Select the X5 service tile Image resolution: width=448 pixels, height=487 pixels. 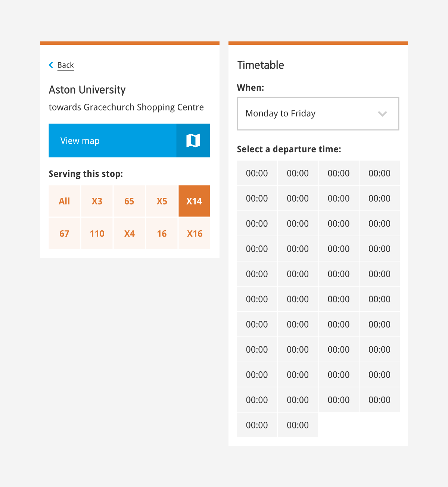(x=162, y=201)
